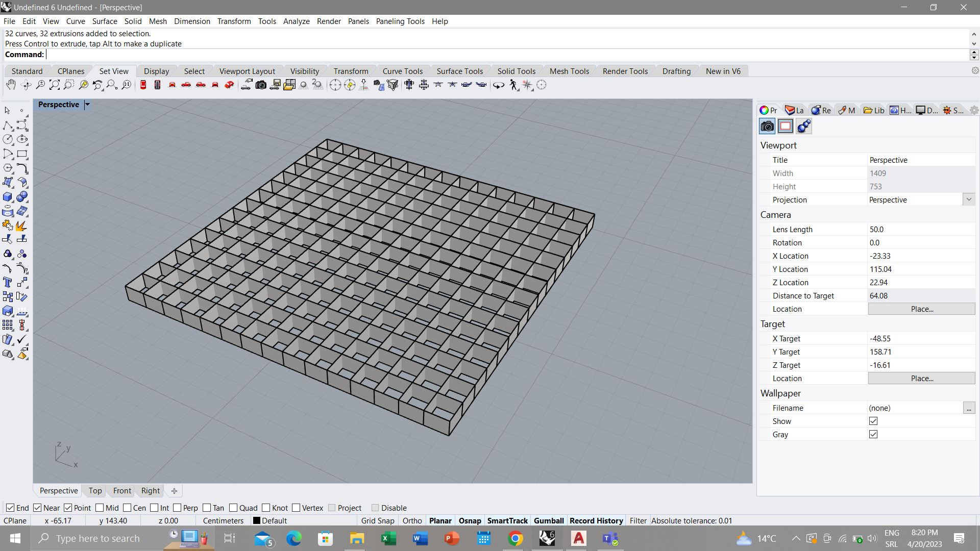This screenshot has width=980, height=551.
Task: Open the Perspective viewport title menu arrow
Action: point(87,105)
